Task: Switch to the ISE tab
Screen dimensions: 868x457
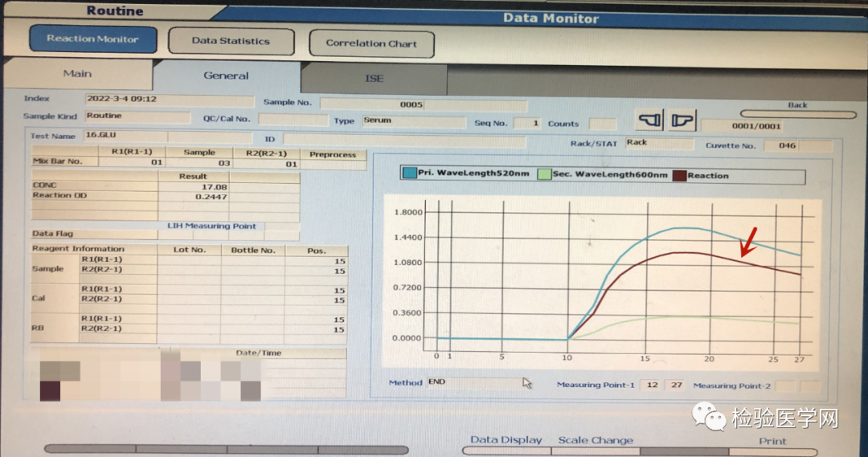Action: click(x=375, y=79)
